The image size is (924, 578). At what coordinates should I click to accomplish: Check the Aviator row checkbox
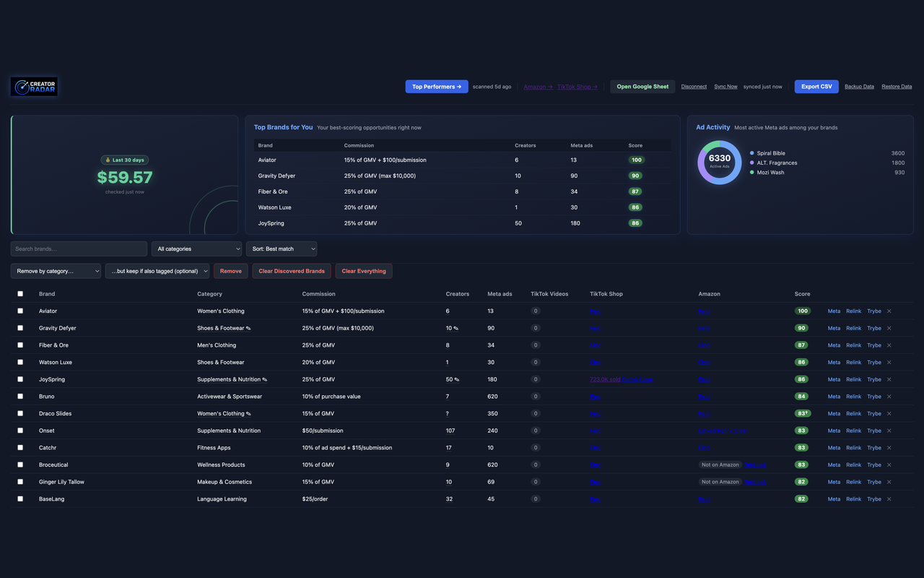20,311
